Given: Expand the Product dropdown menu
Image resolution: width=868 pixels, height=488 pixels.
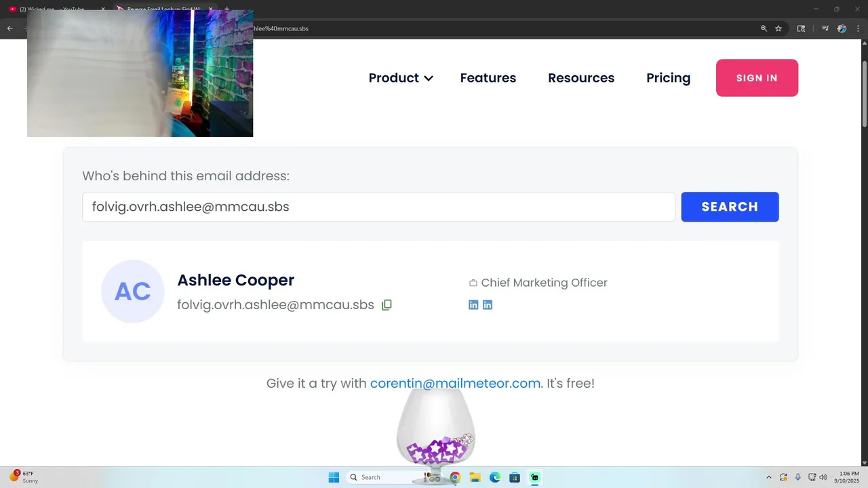Looking at the screenshot, I should click(401, 78).
